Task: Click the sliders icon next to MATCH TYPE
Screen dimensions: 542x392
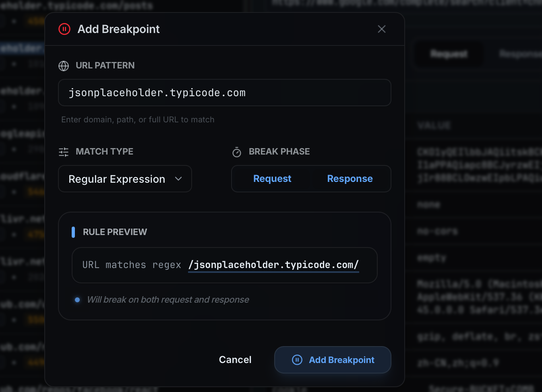Action: [x=64, y=152]
